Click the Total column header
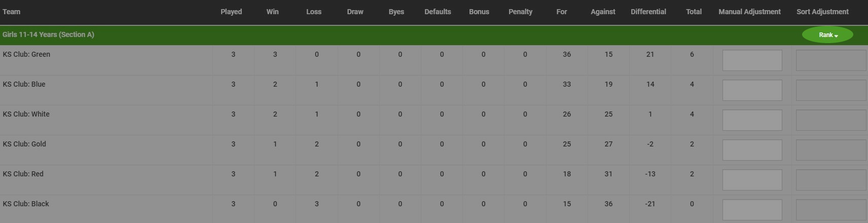 pos(694,12)
